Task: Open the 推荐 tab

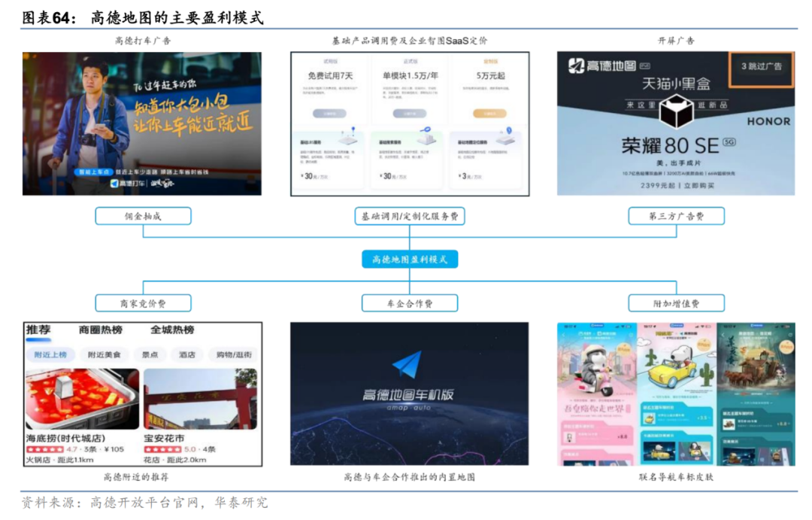Action: pyautogui.click(x=38, y=330)
